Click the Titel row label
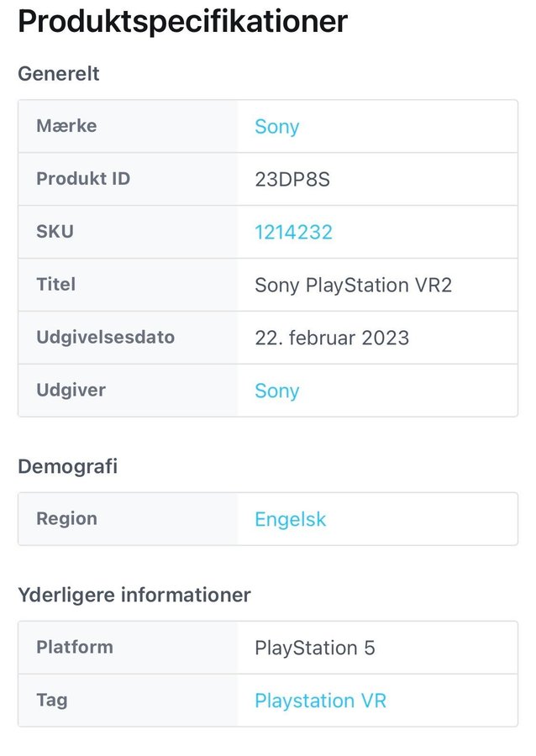Image resolution: width=536 pixels, height=756 pixels. 55,285
